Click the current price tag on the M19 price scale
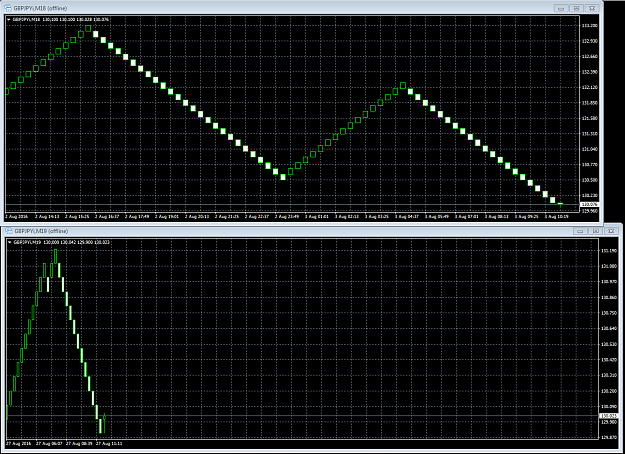 pos(608,416)
